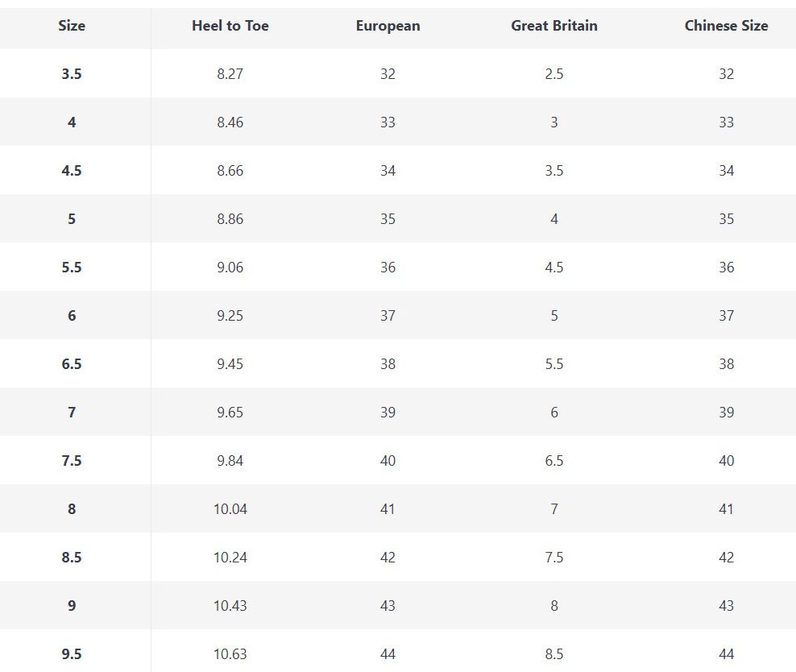Click size 9.5 in the Size column
The width and height of the screenshot is (796, 672).
tap(72, 654)
